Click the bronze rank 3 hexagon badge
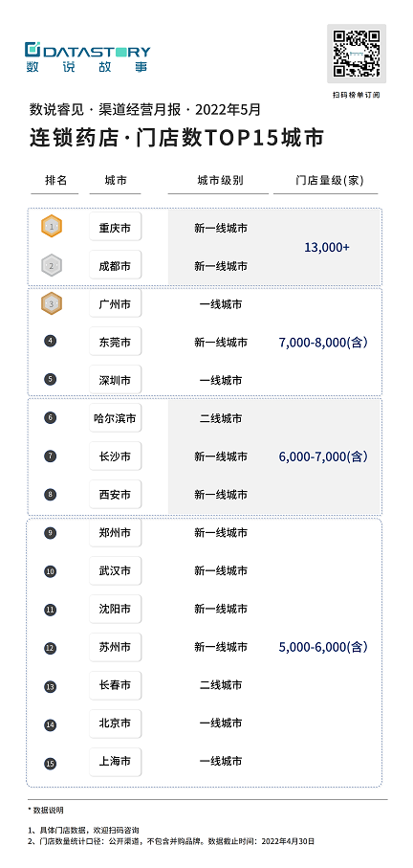 click(x=52, y=304)
